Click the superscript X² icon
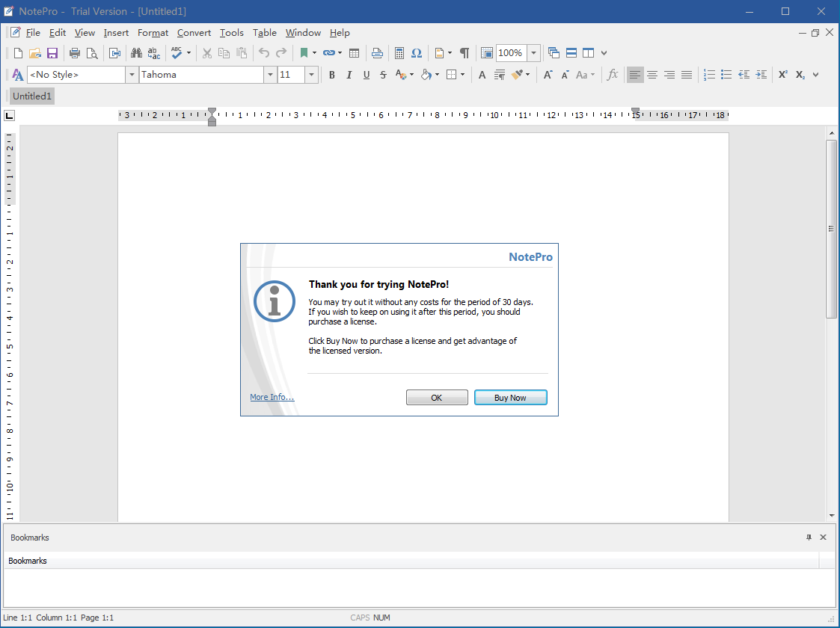 [x=783, y=75]
